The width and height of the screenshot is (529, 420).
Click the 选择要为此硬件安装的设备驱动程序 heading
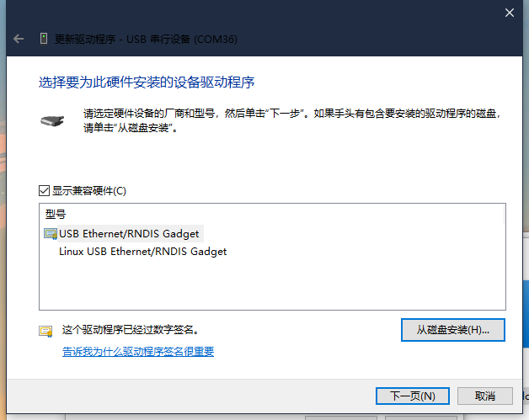[147, 82]
